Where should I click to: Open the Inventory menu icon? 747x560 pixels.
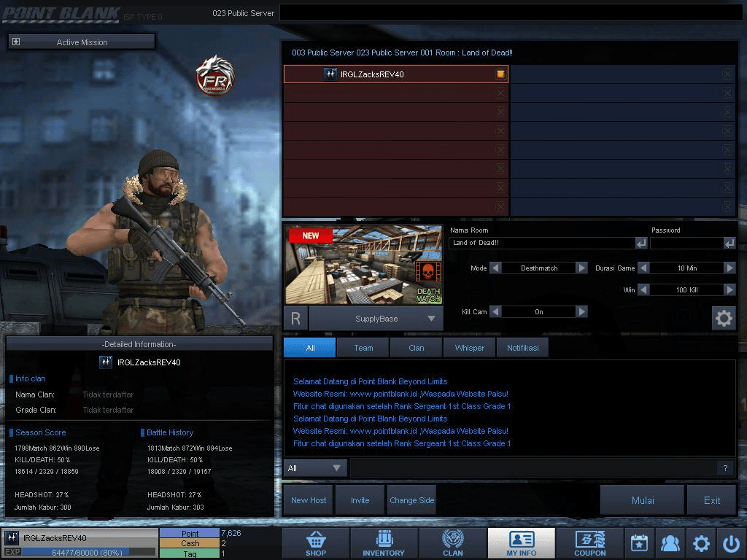[384, 542]
